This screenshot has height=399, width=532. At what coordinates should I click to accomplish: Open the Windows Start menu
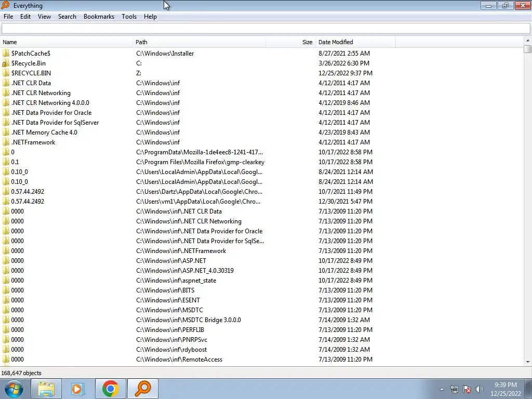click(x=14, y=389)
